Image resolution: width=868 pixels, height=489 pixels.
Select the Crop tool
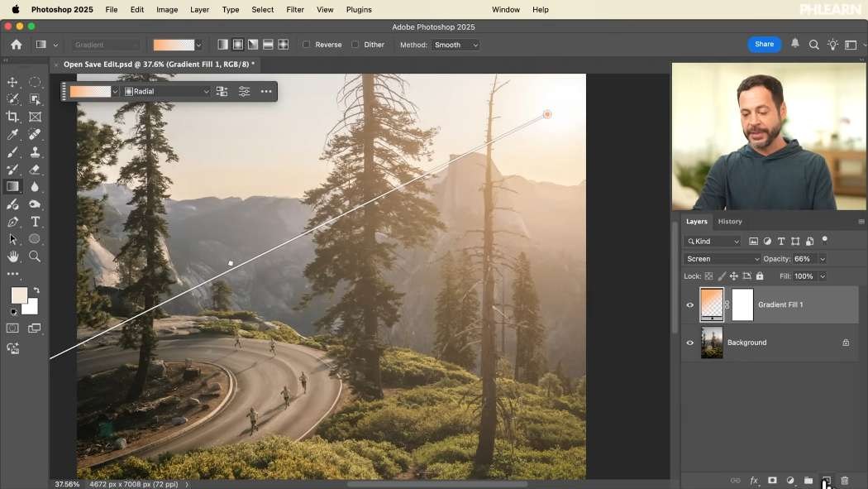coord(12,117)
